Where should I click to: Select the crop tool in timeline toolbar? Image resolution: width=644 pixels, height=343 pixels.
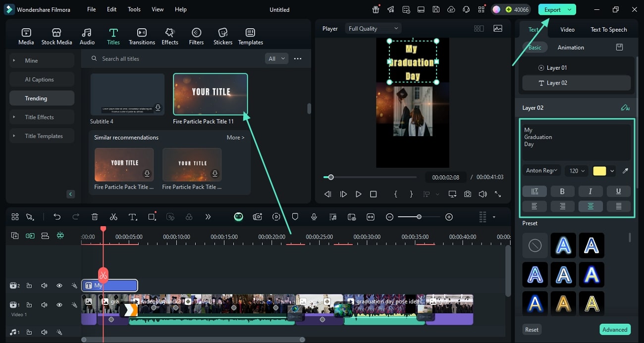click(152, 217)
